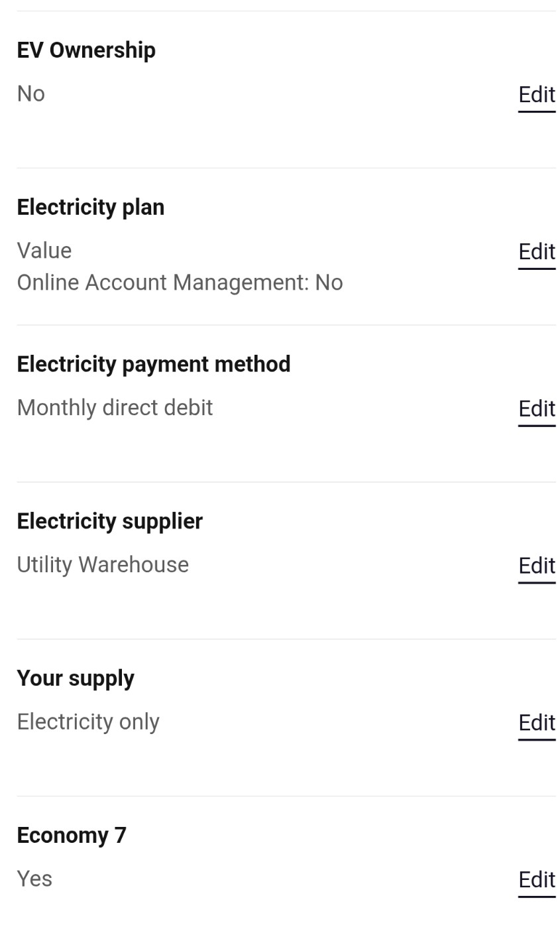Screen dimensions: 560x935
Task: Click 'Online Account Management: No' text
Action: [x=180, y=282]
